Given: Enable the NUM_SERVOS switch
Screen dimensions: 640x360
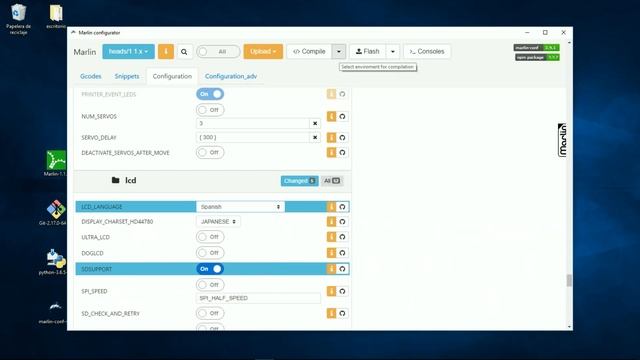Looking at the screenshot, I should (210, 110).
